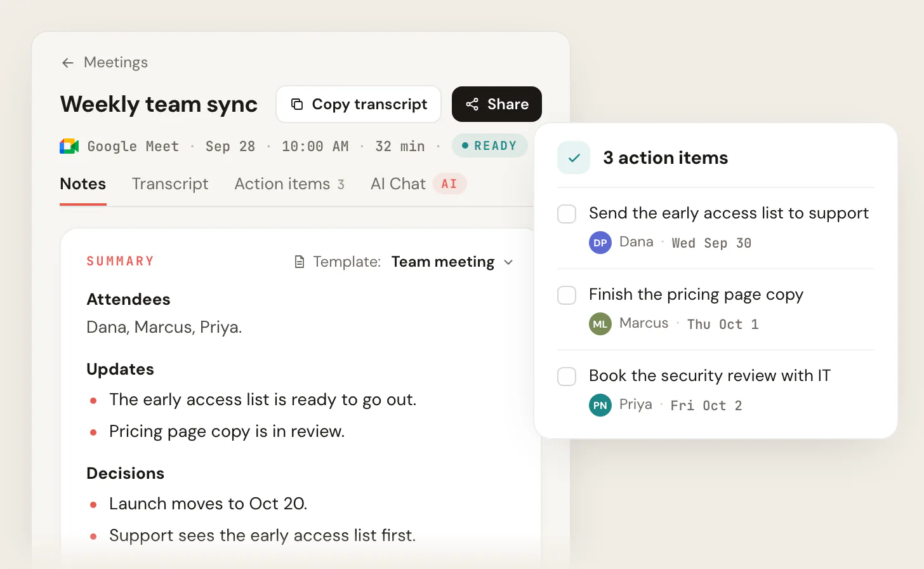924x569 pixels.
Task: Click 'Support sees the early access list first.'
Action: [x=263, y=535]
